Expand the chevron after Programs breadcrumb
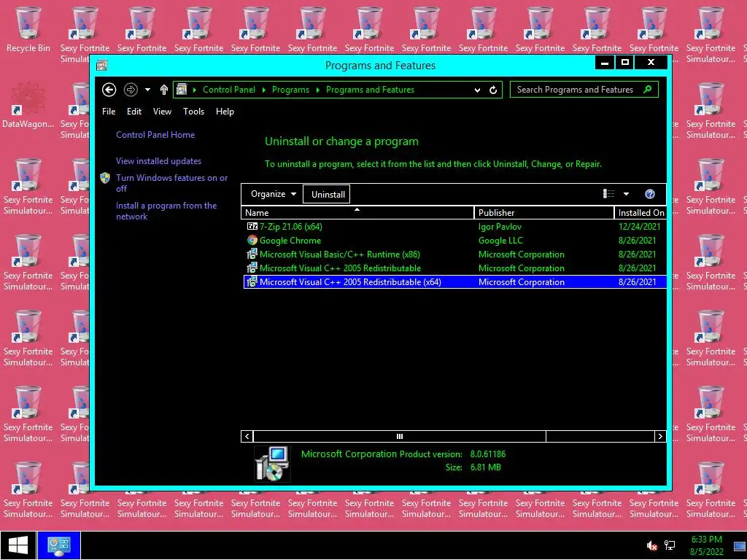This screenshot has width=747, height=560. tap(318, 90)
